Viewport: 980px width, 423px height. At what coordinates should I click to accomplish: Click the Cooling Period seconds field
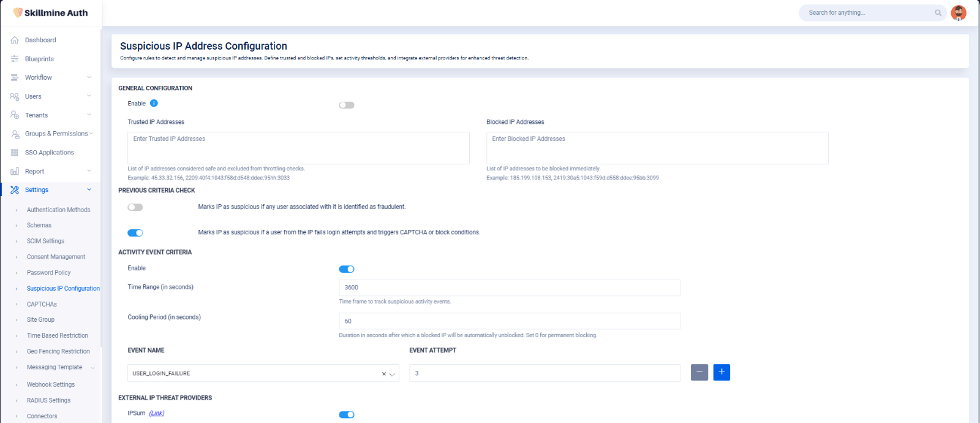[x=510, y=321]
